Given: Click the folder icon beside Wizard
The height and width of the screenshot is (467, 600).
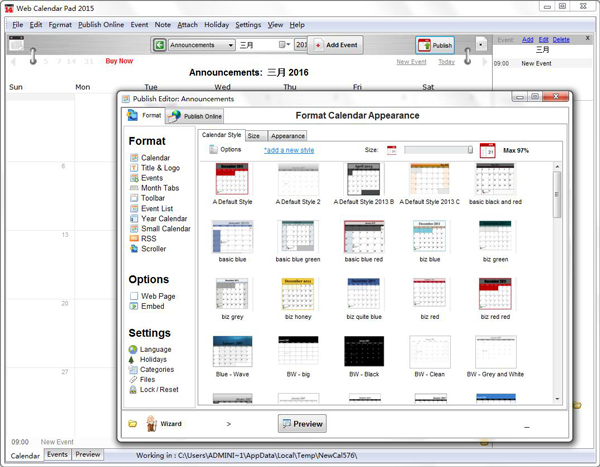Looking at the screenshot, I should tap(132, 423).
